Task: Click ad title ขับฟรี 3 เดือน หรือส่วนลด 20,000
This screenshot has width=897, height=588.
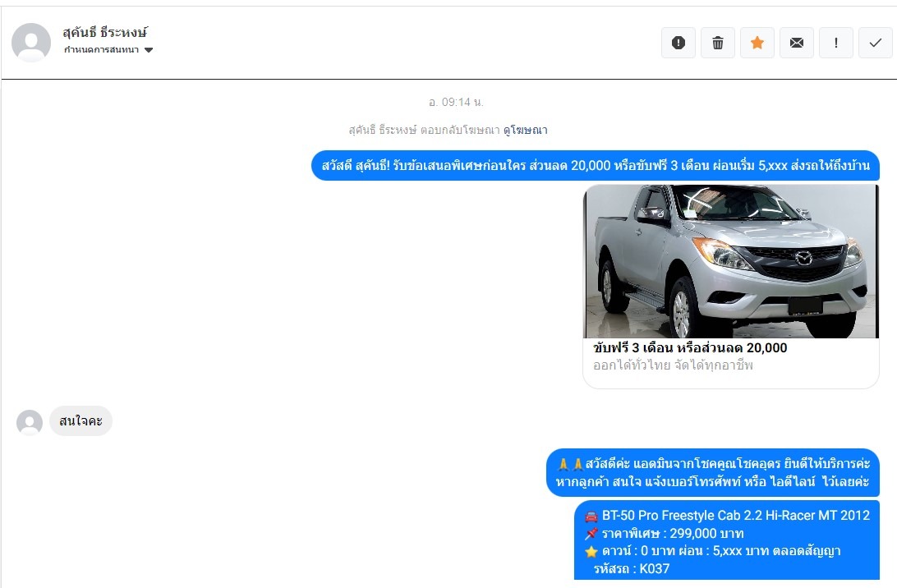Action: pos(690,347)
